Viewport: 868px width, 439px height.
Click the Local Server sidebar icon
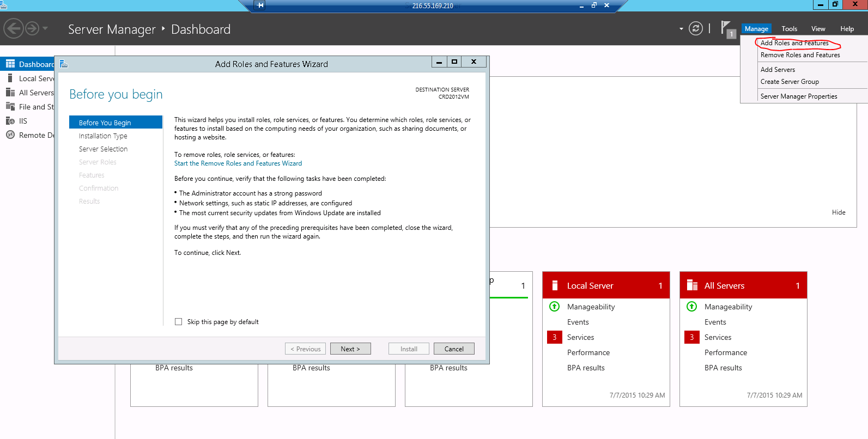(x=10, y=78)
